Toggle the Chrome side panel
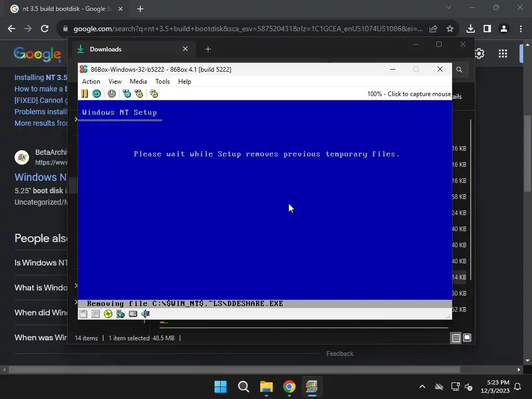Viewport: 532px width, 399px height. point(487,29)
